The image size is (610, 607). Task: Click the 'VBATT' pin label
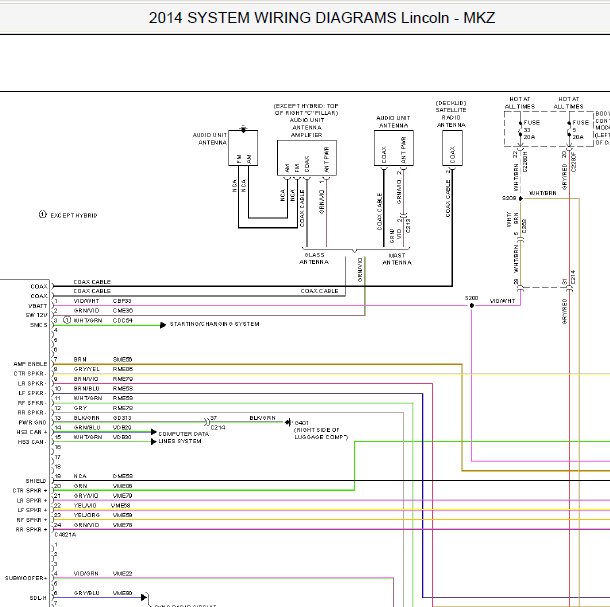tap(38, 306)
